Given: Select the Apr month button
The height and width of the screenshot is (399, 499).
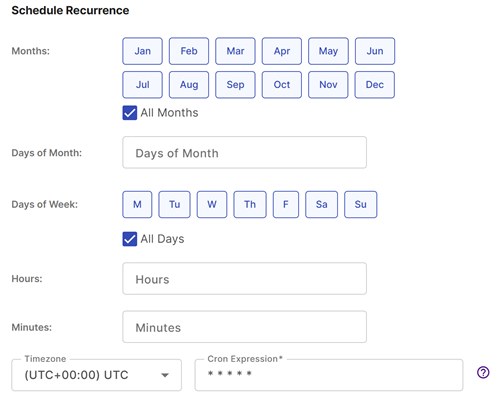Looking at the screenshot, I should tap(282, 51).
